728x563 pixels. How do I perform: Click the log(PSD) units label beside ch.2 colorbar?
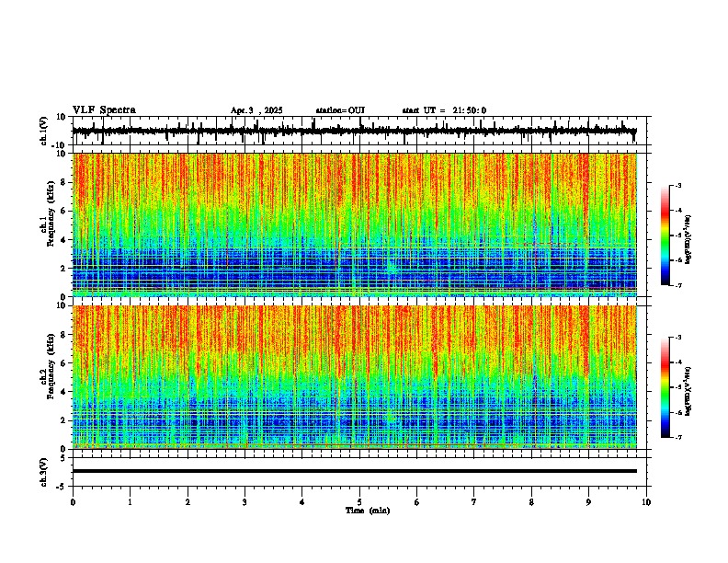click(x=688, y=391)
